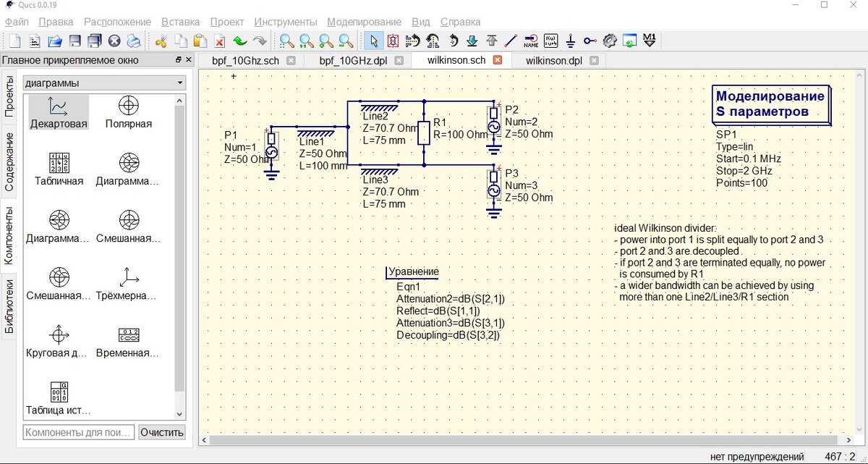
Task: Open the Файл menu
Action: pos(17,22)
